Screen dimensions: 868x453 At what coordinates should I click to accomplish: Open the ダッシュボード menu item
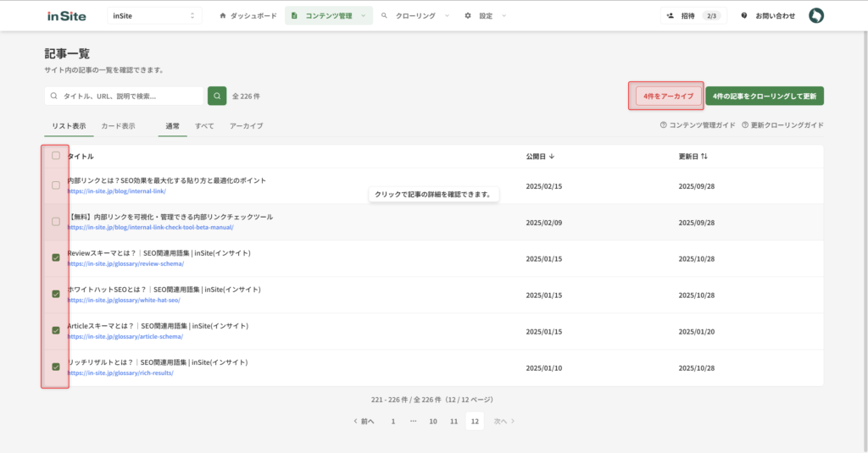(248, 15)
